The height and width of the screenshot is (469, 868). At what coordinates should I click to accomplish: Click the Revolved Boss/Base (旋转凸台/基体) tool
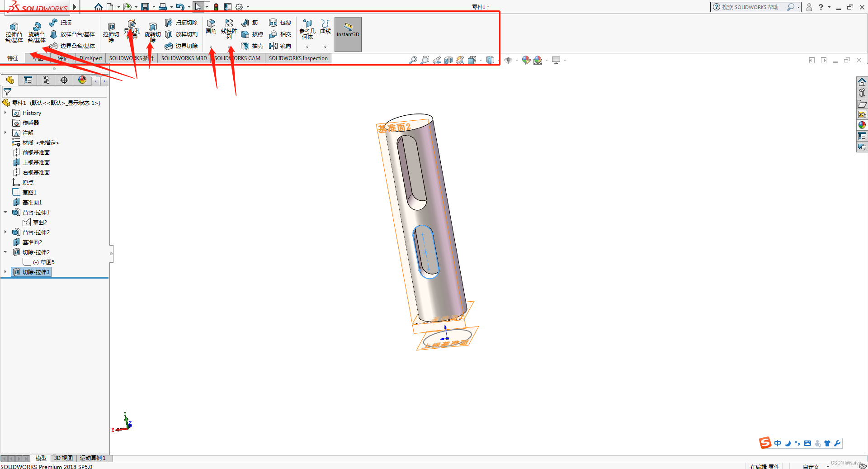click(x=37, y=33)
